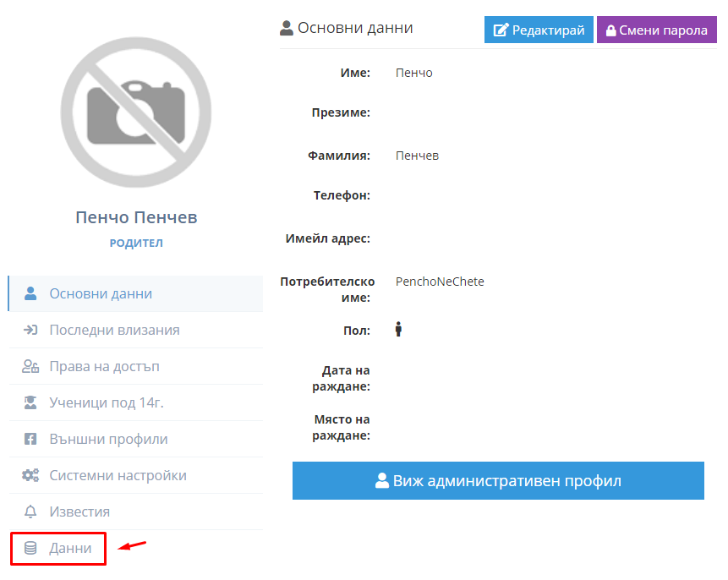This screenshot has height=580, width=728.
Task: Click the user-lock icon for Права на достъп
Action: pyautogui.click(x=30, y=366)
